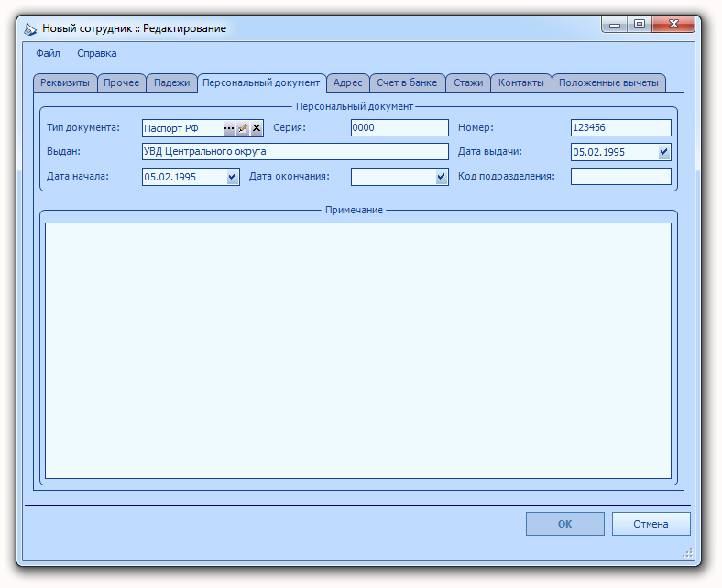Switch to the Прочее tab
722x588 pixels.
point(122,82)
